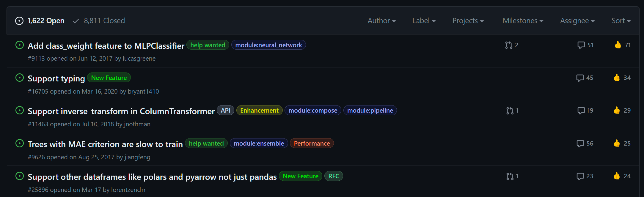Click the checkmark icon beside Closed count

click(76, 21)
